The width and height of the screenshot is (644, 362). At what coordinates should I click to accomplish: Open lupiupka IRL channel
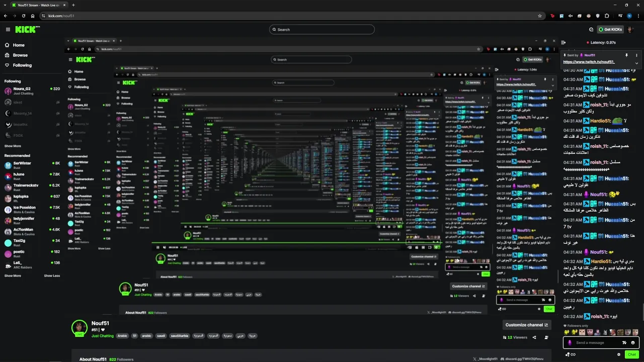tap(32, 199)
